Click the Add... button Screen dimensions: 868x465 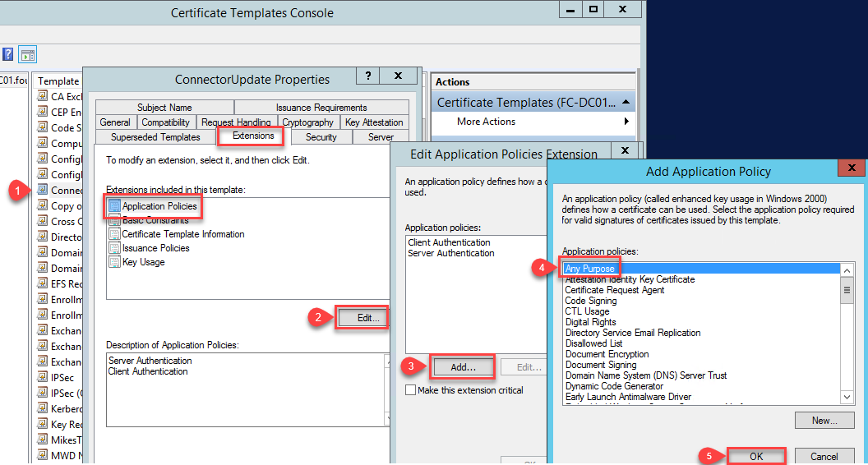[464, 367]
